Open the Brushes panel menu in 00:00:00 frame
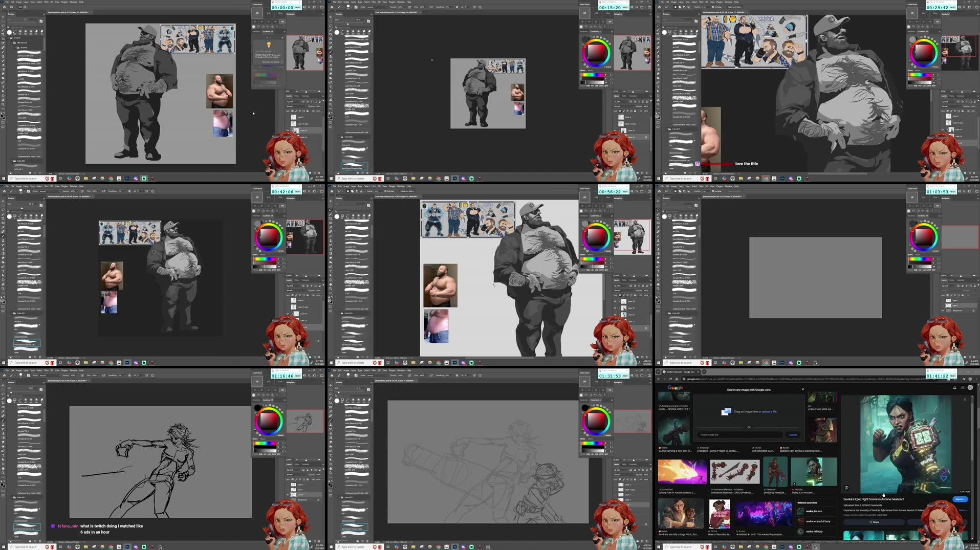 pos(43,14)
